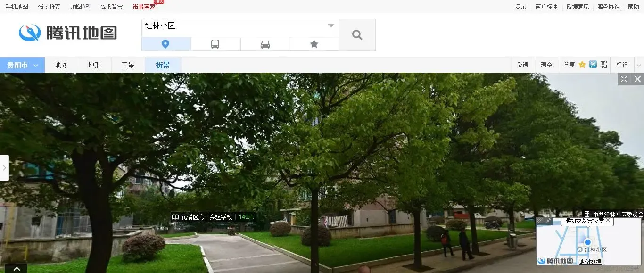Click the 清空 clear button
This screenshot has width=644, height=273.
click(x=546, y=65)
